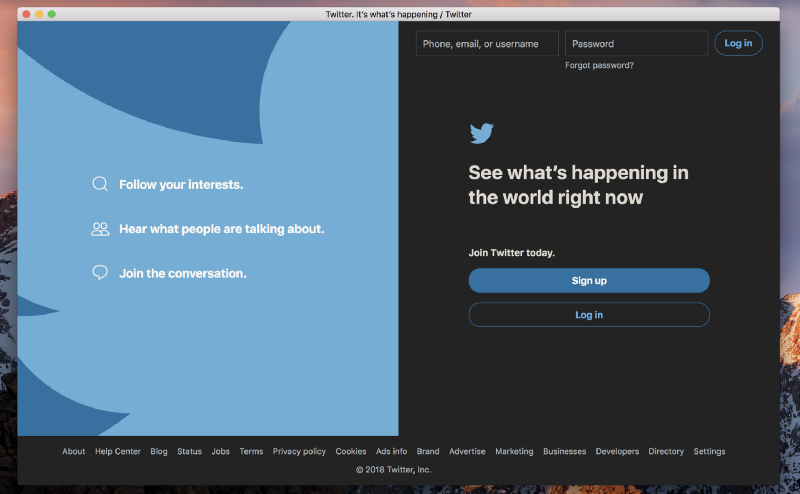Open the Ads info footer link
Image resolution: width=800 pixels, height=494 pixels.
[x=391, y=451]
